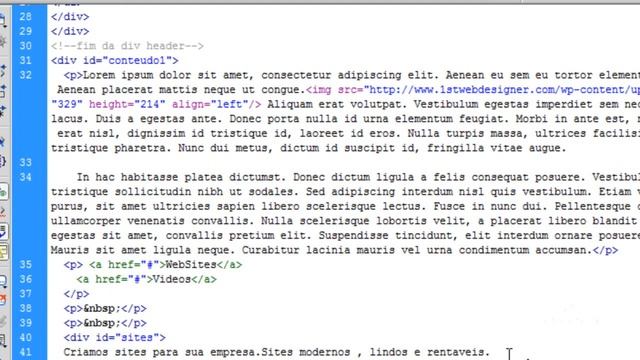Viewport: 640px width, 360px height.
Task: Click 'ullamcorper venenatis convallis' text
Action: click(149, 221)
